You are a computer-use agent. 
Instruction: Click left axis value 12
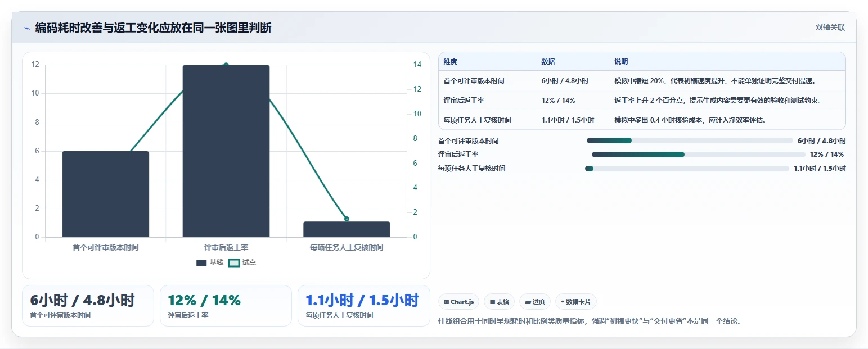click(35, 65)
